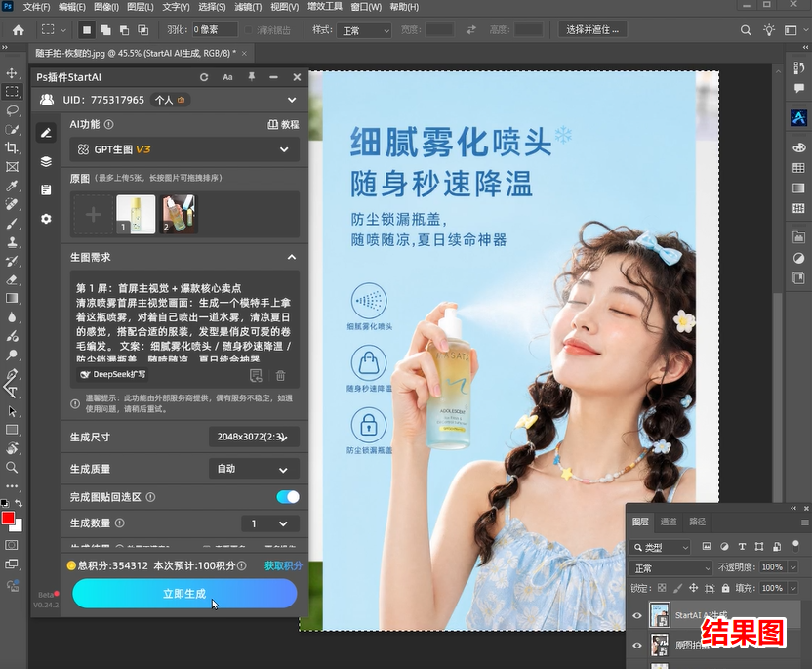Select the Gradient tool
812x669 pixels.
tap(12, 298)
